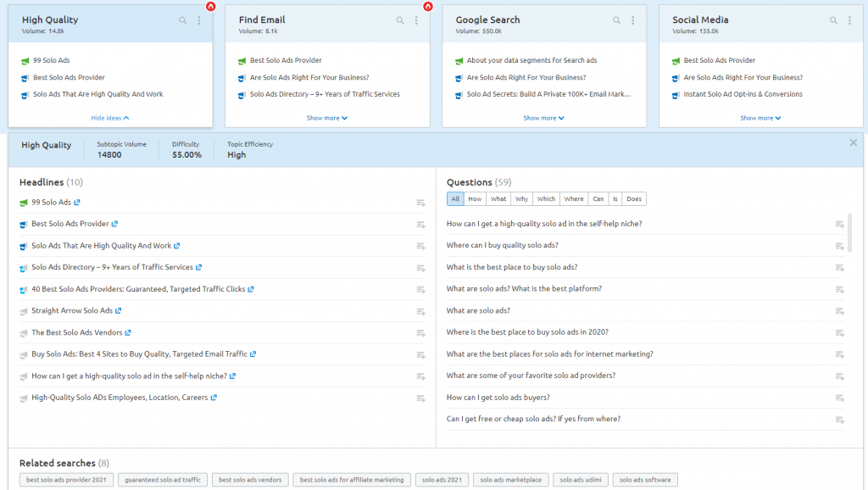
Task: Click the Difficulty 55.00% value
Action: 186,155
